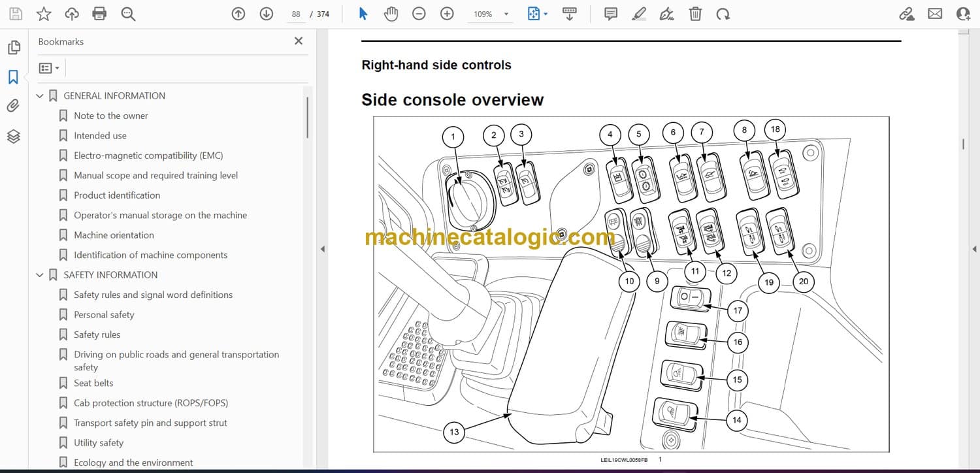Go to the previous page using up arrow

238,14
